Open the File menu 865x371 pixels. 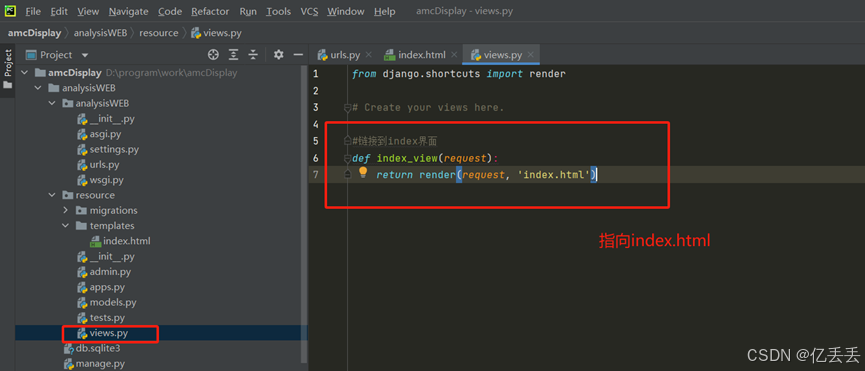tap(33, 11)
